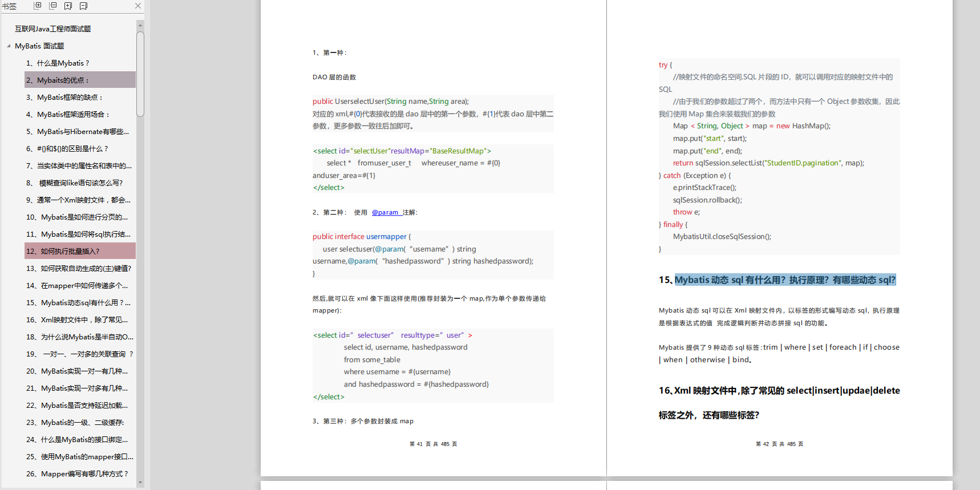Open bookmark 3、MyBatis框架的缺点

64,97
